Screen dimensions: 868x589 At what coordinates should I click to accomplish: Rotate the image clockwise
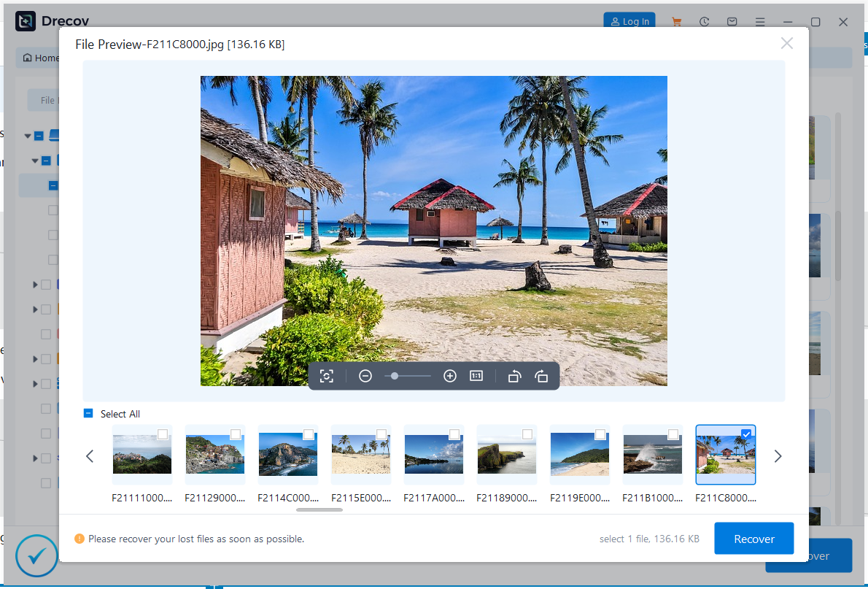pos(542,375)
